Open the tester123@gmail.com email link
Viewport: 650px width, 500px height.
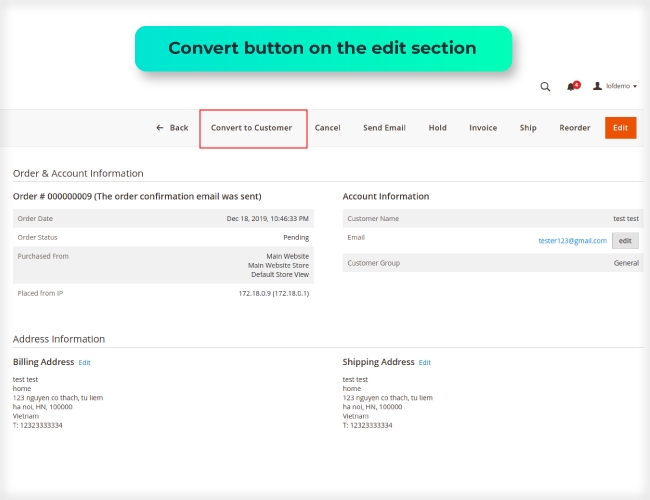(x=573, y=240)
